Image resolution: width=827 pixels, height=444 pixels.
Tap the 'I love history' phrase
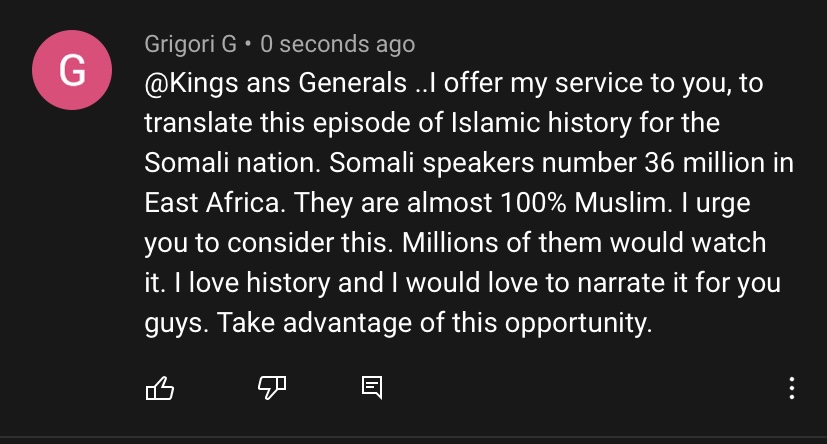click(x=252, y=283)
